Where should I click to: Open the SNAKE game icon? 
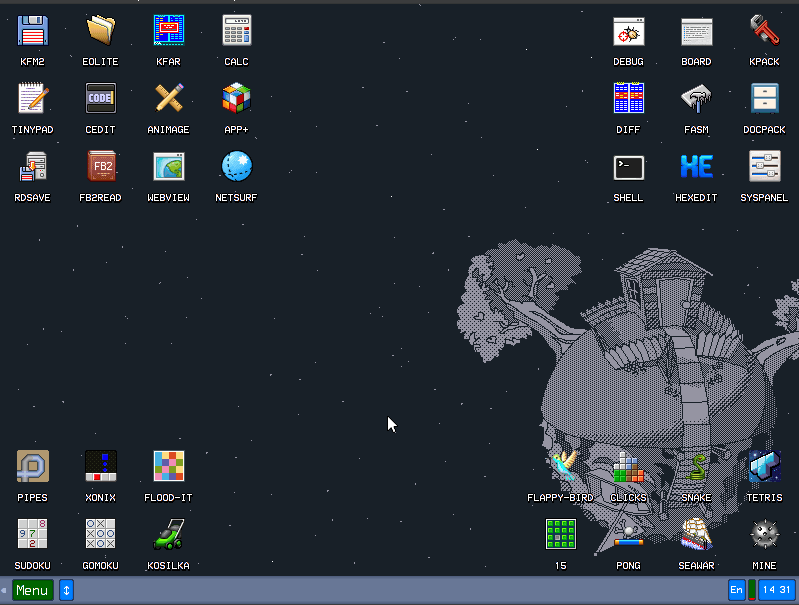click(697, 466)
